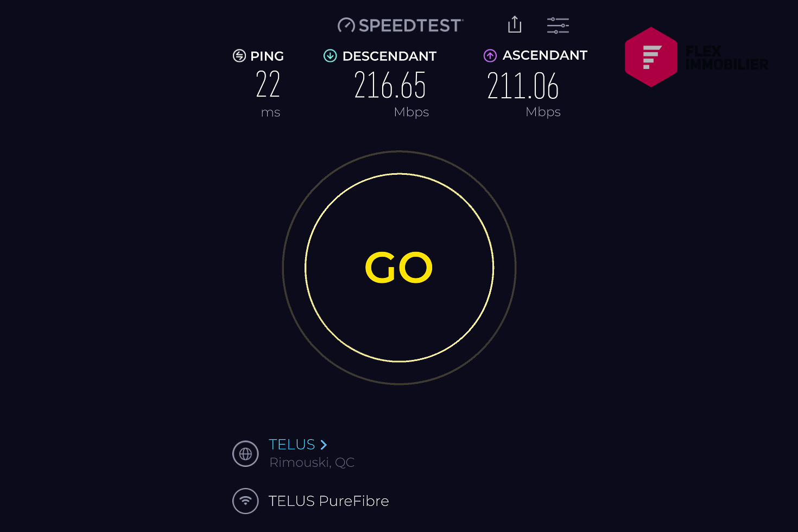Click the TELUS PureFibre connection name
This screenshot has height=532, width=798.
click(x=329, y=501)
